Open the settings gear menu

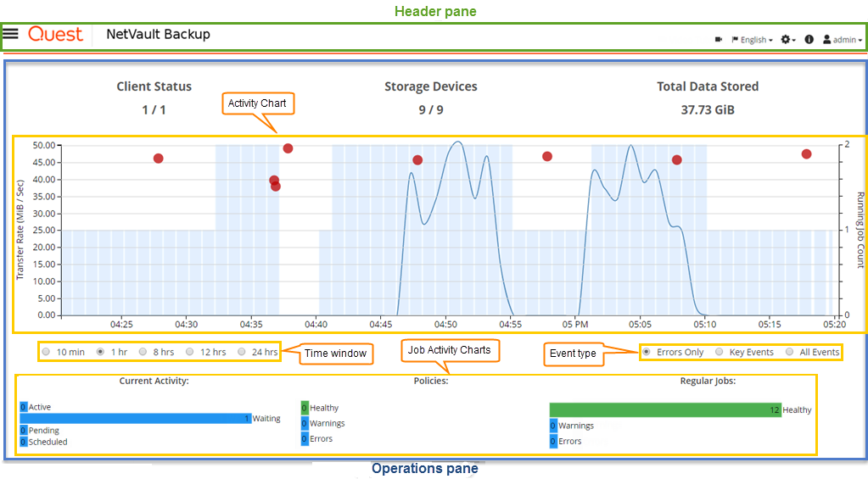click(787, 39)
